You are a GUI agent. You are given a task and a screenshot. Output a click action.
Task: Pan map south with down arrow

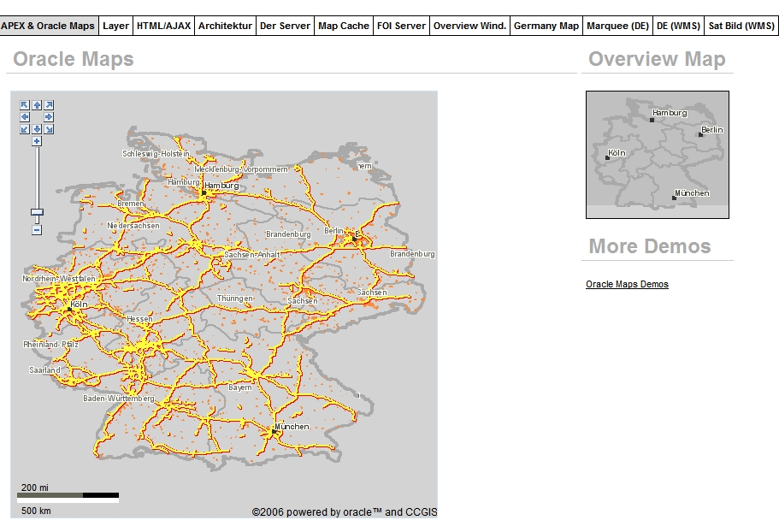click(37, 129)
